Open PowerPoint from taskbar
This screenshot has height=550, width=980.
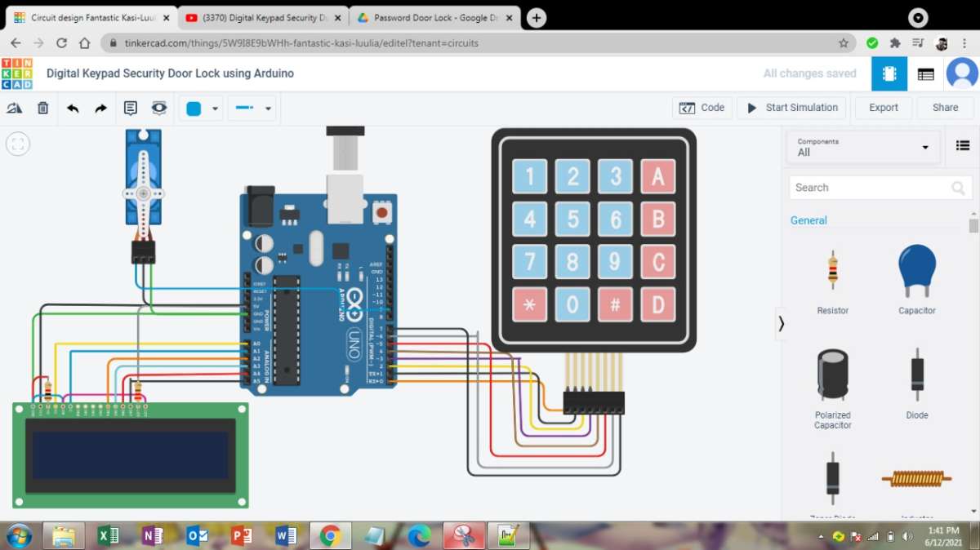241,536
